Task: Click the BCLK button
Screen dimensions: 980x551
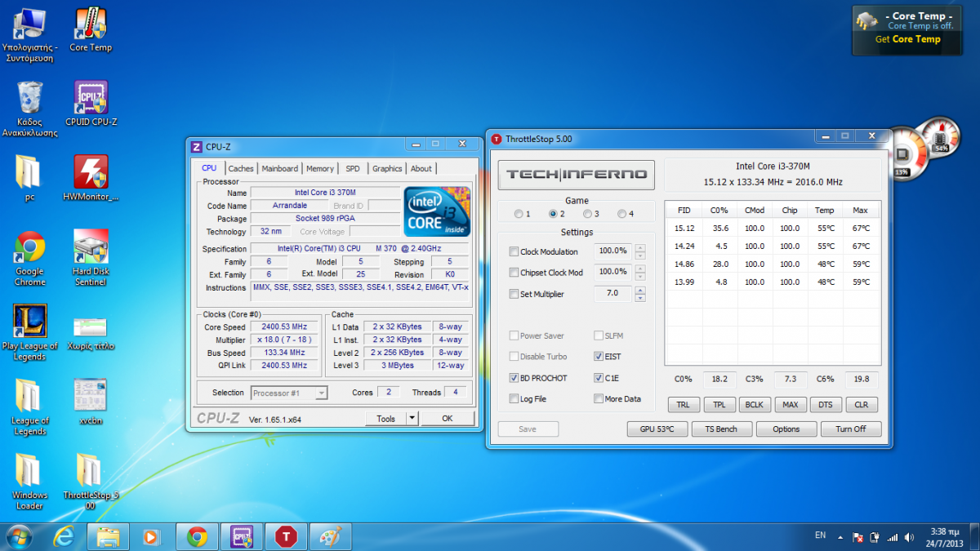Action: [x=754, y=405]
